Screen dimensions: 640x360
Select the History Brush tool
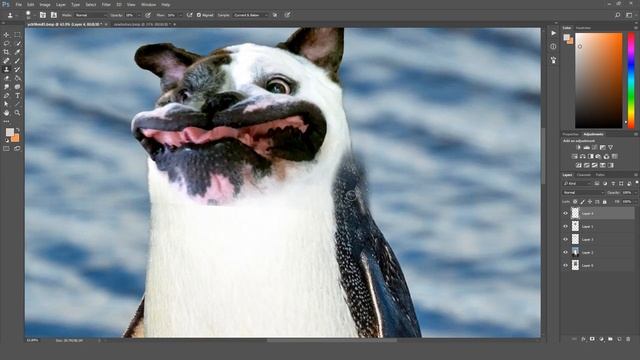pos(17,70)
